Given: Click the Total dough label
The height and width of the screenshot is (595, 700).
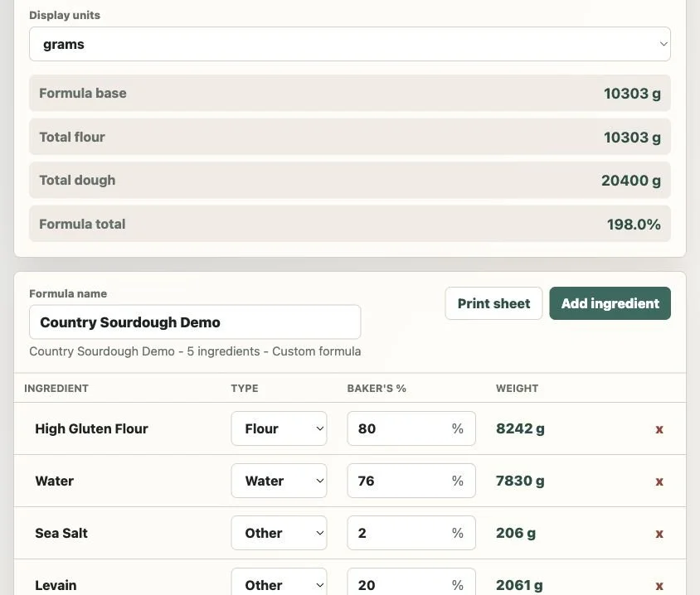Looking at the screenshot, I should tap(77, 180).
